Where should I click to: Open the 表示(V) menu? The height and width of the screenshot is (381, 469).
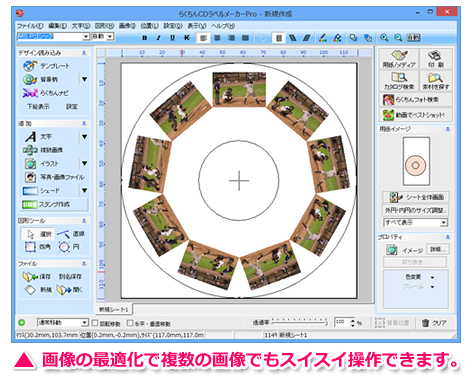pos(197,26)
